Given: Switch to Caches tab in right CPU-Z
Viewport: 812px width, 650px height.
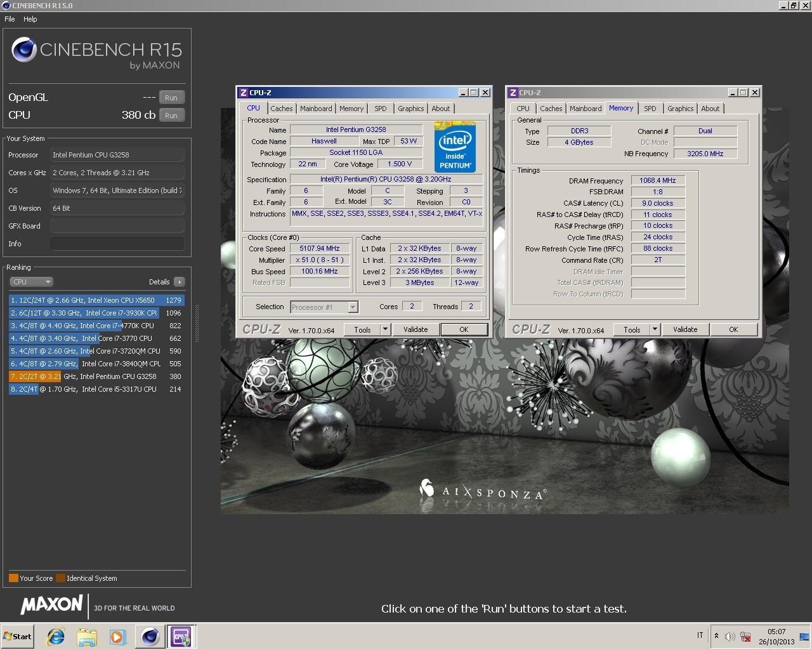Looking at the screenshot, I should (x=551, y=109).
